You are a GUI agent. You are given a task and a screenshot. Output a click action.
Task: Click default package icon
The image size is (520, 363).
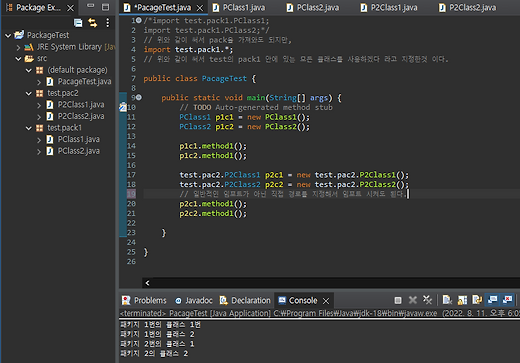click(x=39, y=70)
